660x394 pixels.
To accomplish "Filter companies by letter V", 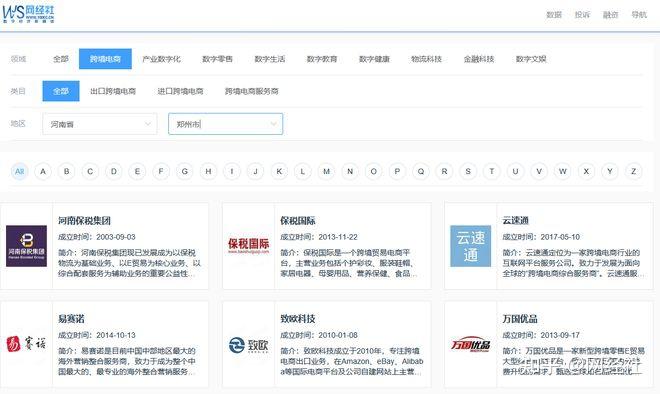I will pos(539,171).
